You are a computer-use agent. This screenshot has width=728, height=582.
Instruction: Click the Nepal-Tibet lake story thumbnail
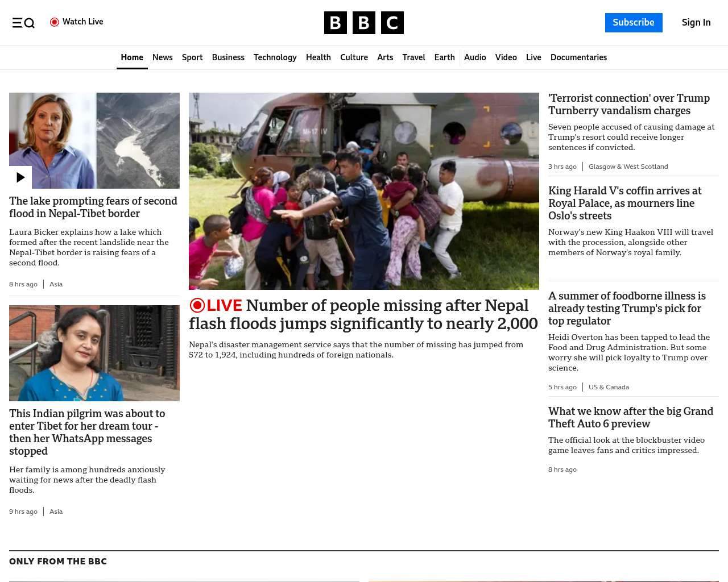click(x=94, y=140)
